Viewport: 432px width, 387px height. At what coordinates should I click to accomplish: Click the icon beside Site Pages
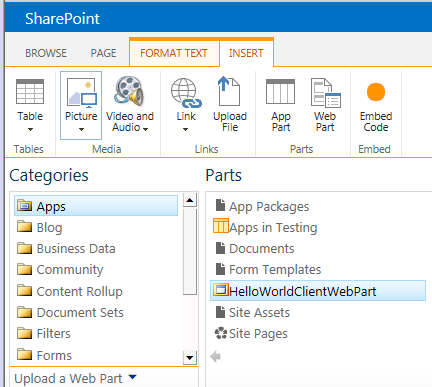click(x=221, y=333)
